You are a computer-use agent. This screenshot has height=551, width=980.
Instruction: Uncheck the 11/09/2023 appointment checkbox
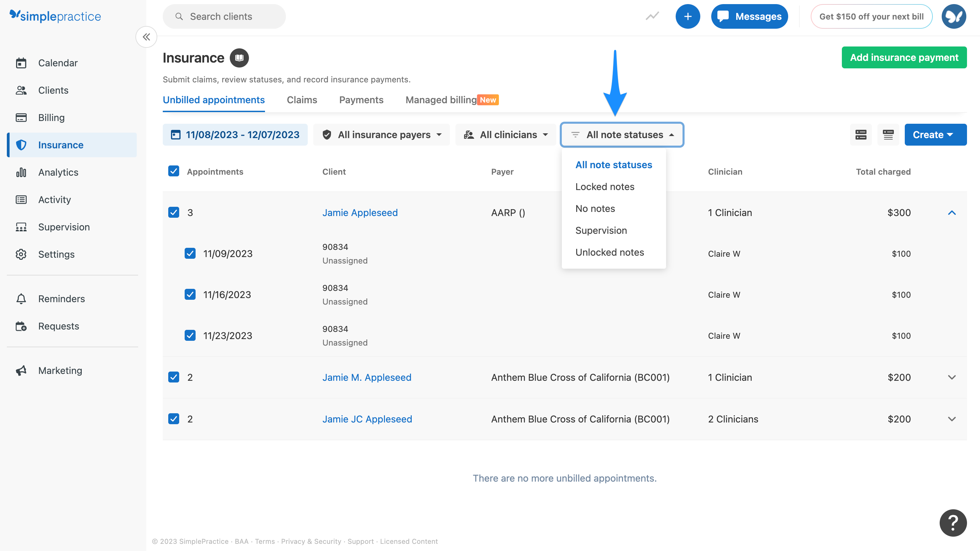click(190, 253)
